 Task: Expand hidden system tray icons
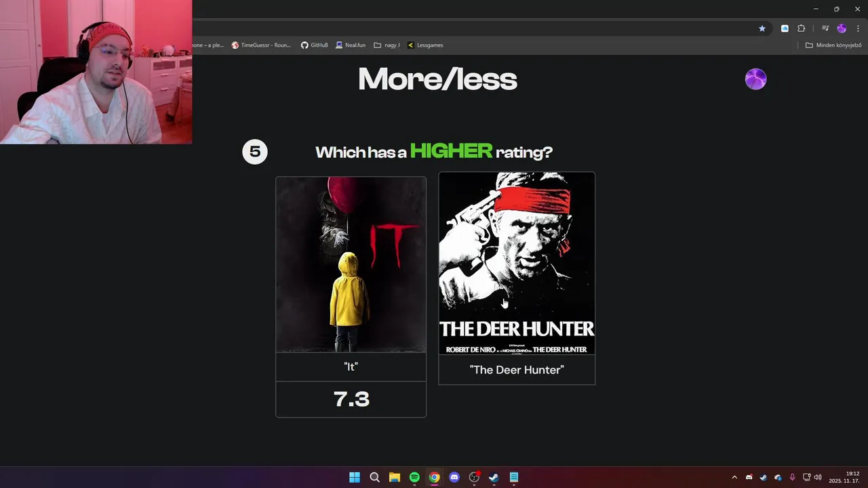[734, 477]
